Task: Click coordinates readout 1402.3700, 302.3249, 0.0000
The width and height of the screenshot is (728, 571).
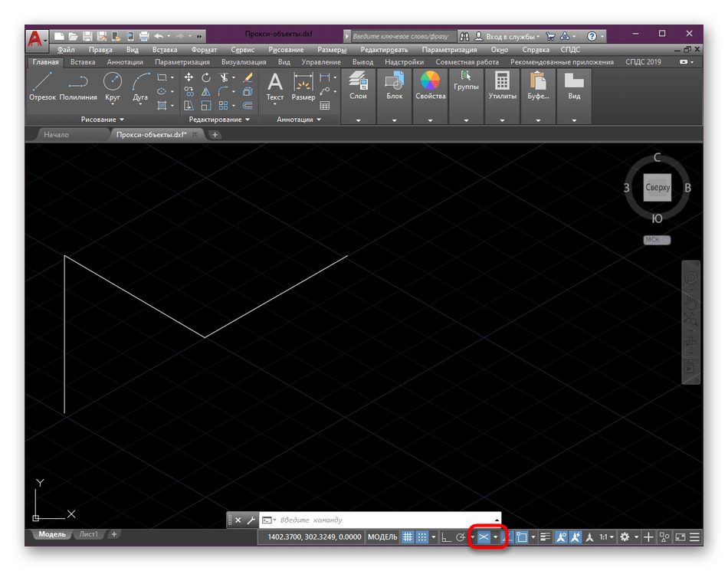Action: coord(314,537)
